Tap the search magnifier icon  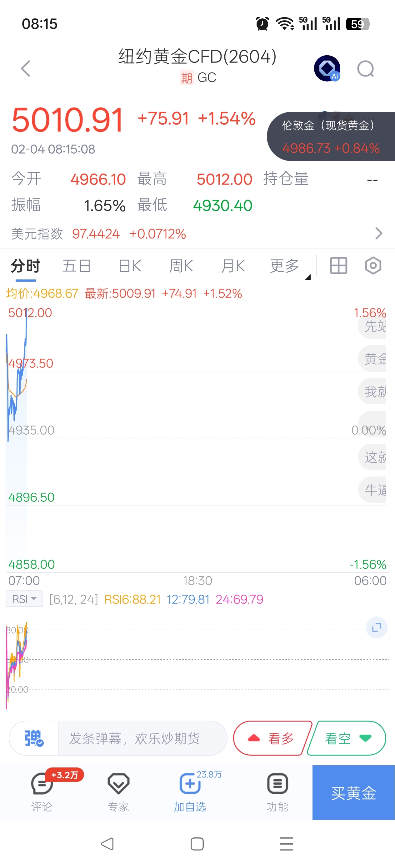click(365, 69)
